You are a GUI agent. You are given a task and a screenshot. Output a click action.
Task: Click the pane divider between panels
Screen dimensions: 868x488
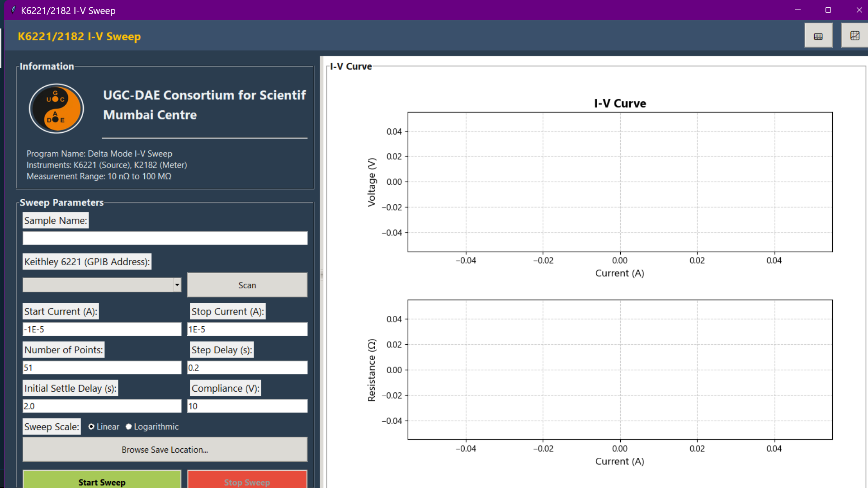click(x=321, y=275)
